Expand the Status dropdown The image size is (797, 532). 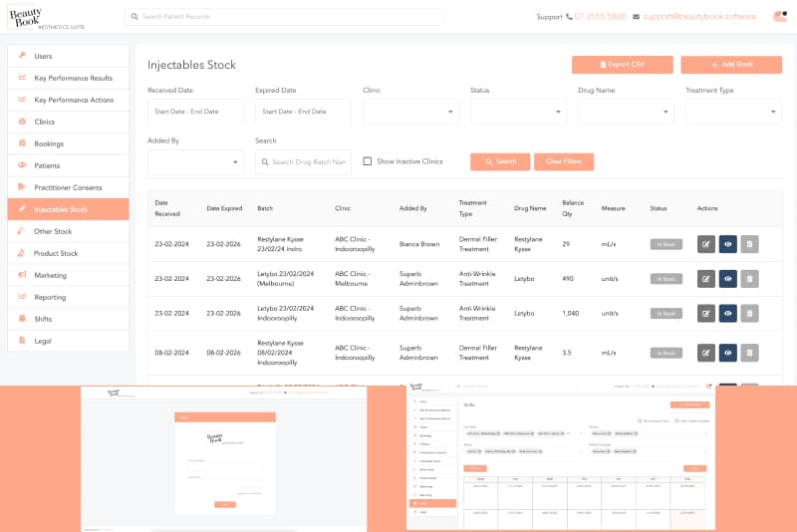coord(518,112)
